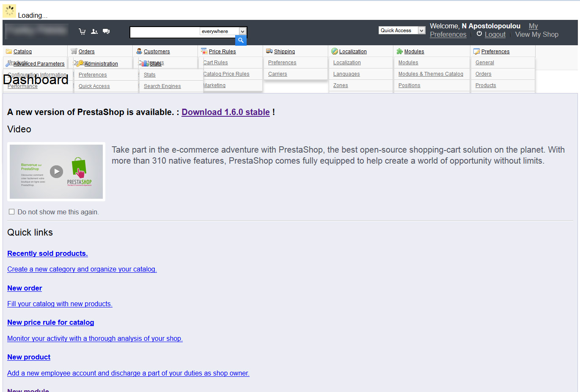Click the 'Quick links' section heading
This screenshot has height=392, width=580.
(30, 232)
